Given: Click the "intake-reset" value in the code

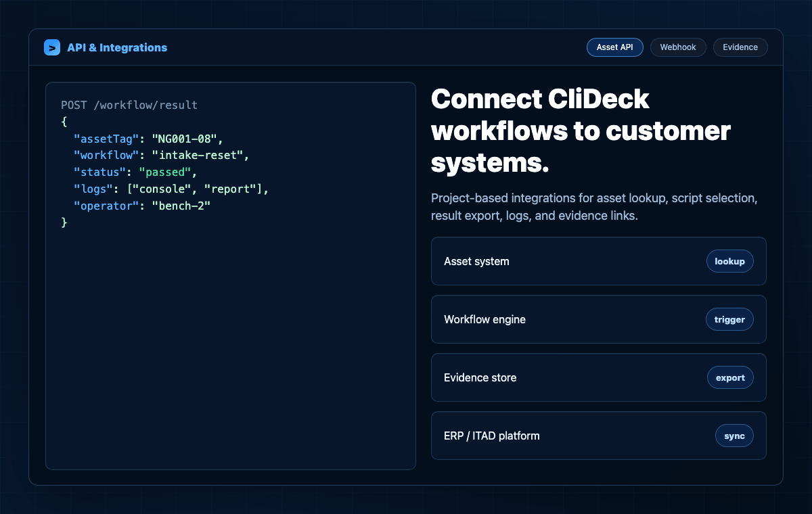Looking at the screenshot, I should tap(198, 156).
